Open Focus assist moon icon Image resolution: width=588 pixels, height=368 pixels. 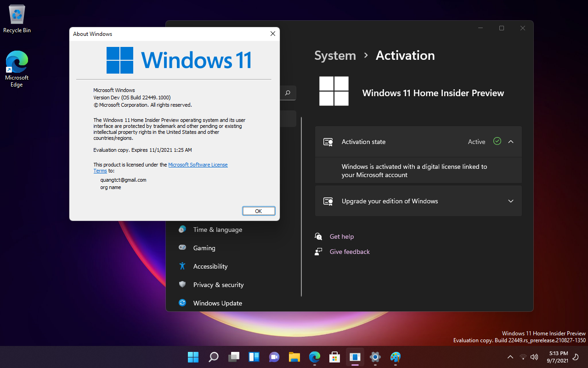coord(576,357)
